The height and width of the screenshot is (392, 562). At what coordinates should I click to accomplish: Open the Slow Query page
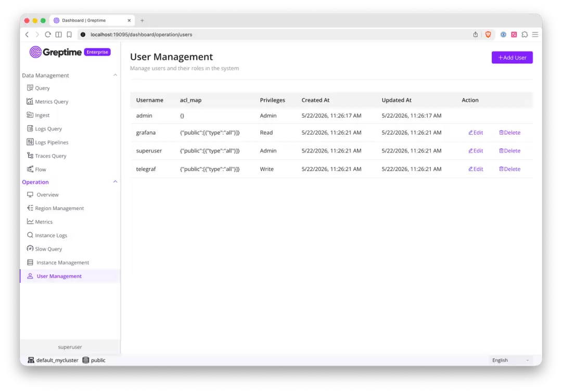(x=70, y=249)
